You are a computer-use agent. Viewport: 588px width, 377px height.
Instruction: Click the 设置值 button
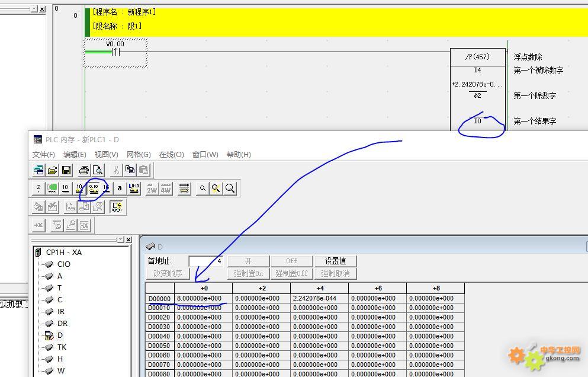[x=336, y=261]
